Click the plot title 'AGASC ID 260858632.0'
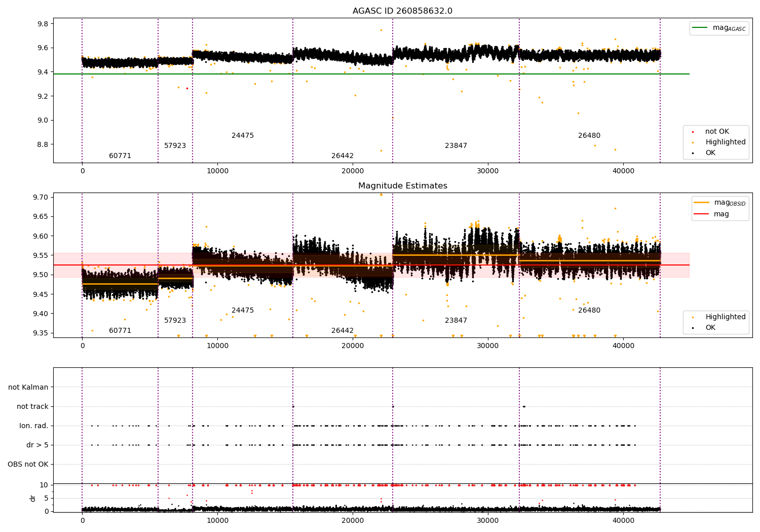 pyautogui.click(x=402, y=11)
